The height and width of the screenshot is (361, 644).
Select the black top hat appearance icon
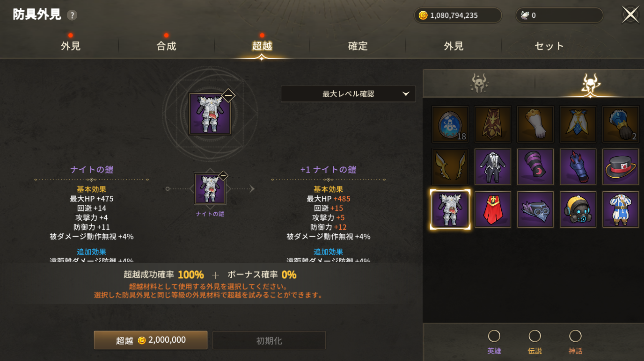tap(621, 167)
